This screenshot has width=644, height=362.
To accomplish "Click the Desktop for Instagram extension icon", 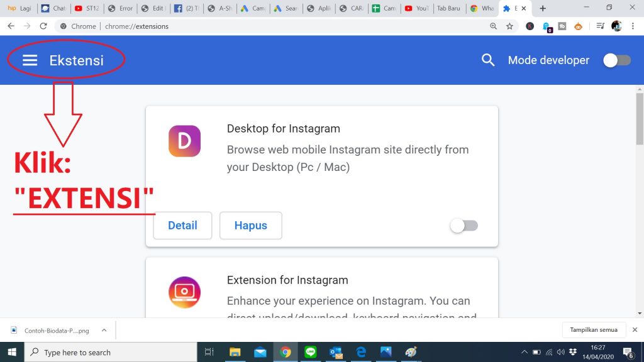I will [x=184, y=141].
